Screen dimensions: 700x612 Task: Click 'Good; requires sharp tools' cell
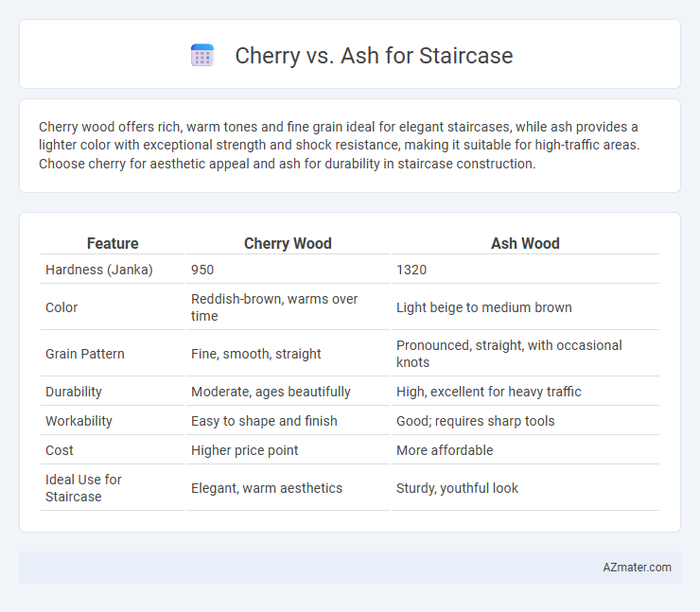click(476, 421)
